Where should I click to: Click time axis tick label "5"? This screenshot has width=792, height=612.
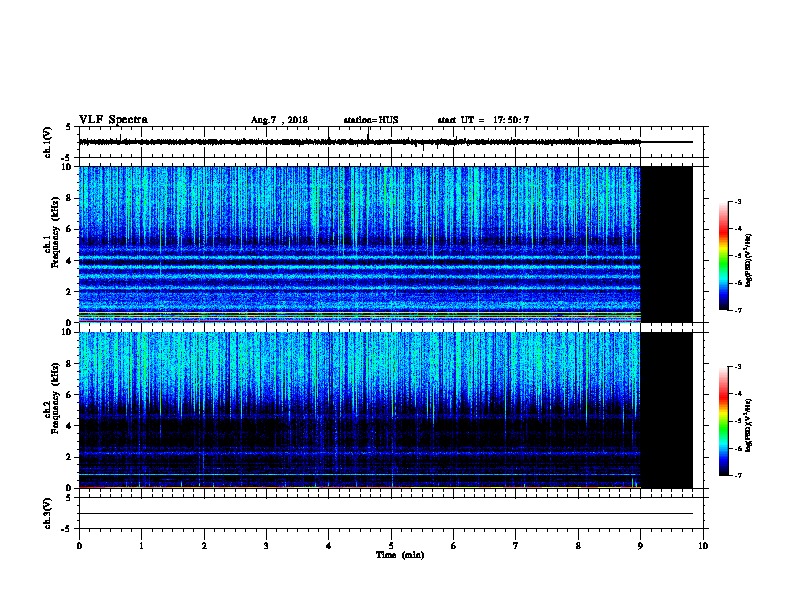tap(391, 546)
